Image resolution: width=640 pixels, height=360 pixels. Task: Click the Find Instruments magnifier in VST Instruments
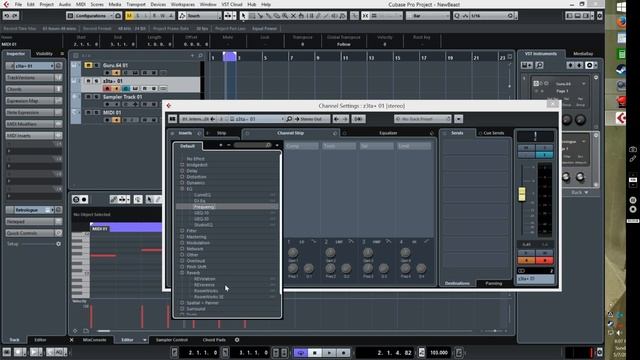[539, 65]
